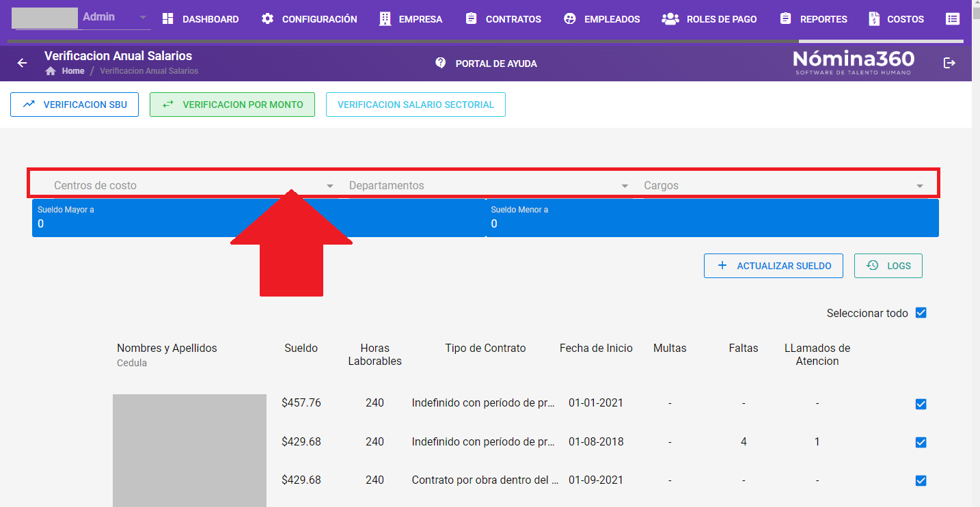The width and height of the screenshot is (980, 507).
Task: Click the Roles de Pago people icon
Action: click(x=670, y=19)
